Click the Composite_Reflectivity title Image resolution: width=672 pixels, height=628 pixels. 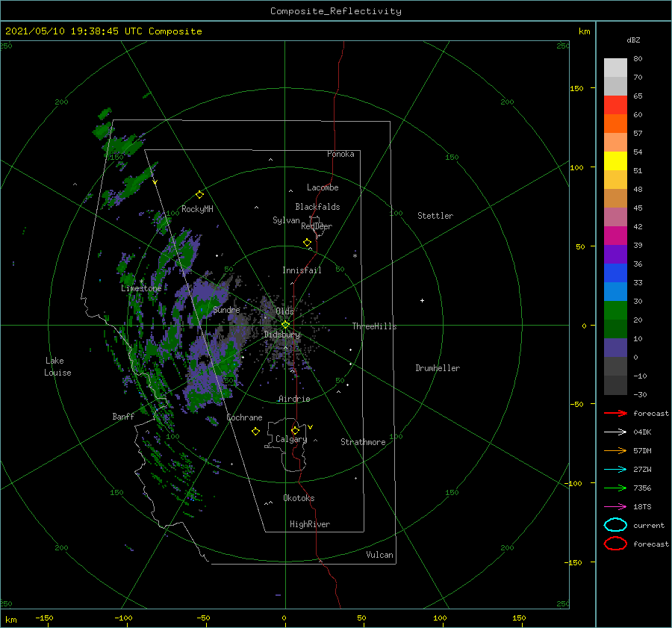(x=335, y=11)
